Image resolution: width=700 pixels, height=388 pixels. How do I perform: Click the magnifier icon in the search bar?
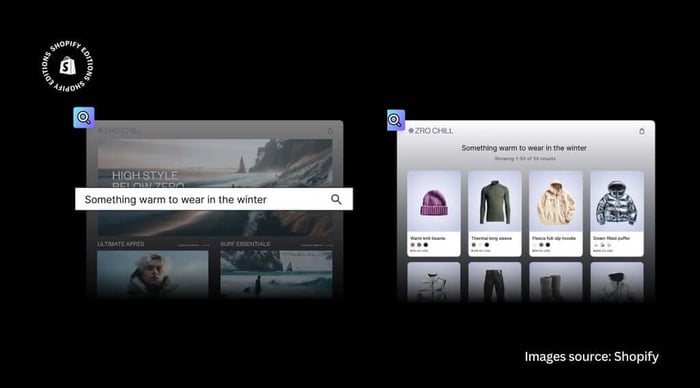[x=336, y=200]
